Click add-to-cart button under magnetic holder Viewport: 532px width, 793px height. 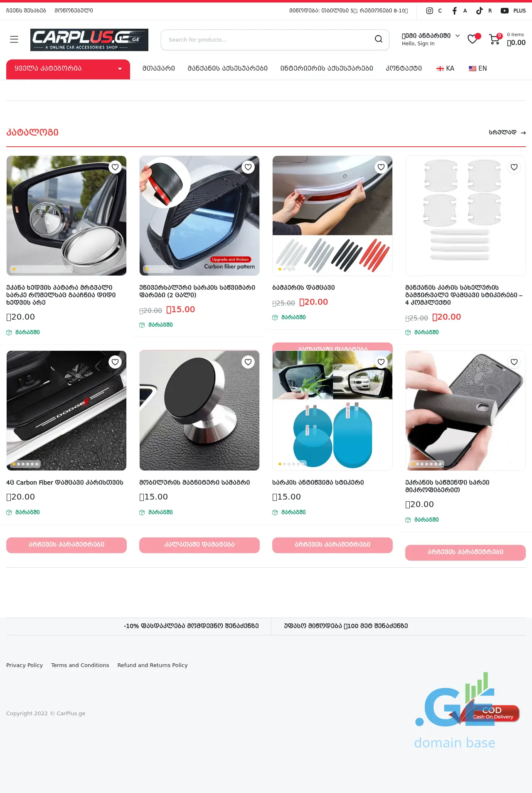point(199,545)
